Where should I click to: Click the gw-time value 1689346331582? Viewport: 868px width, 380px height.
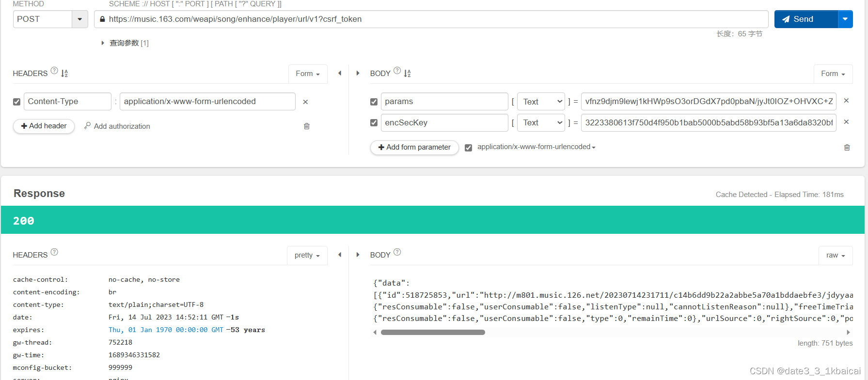134,355
